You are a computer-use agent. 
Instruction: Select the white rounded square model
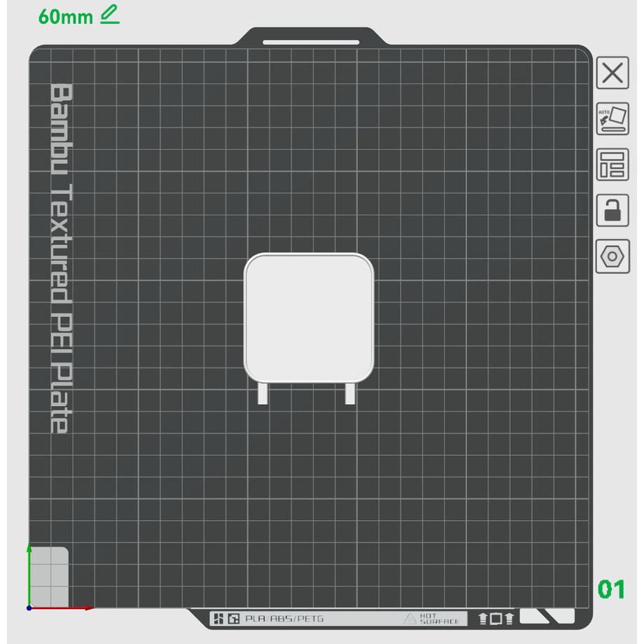click(309, 317)
